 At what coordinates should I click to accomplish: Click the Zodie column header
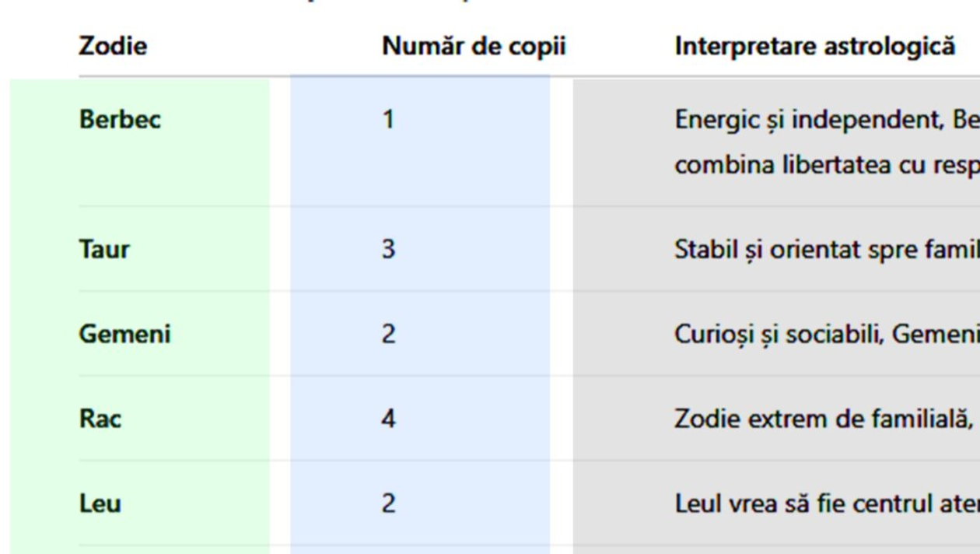point(113,46)
